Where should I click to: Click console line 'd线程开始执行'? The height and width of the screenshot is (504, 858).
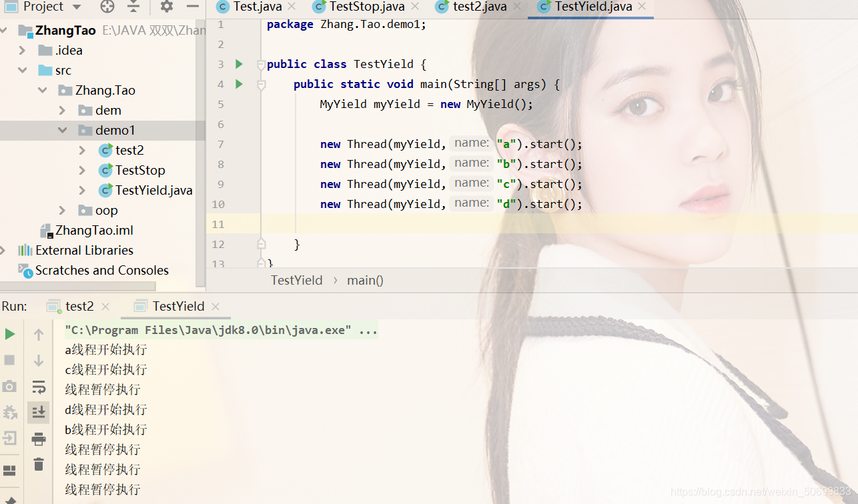(x=105, y=410)
